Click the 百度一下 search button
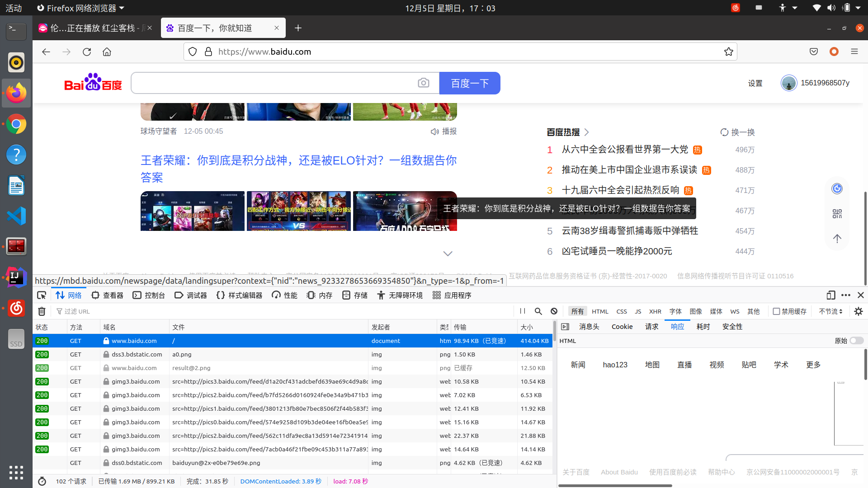868x488 pixels. click(470, 83)
